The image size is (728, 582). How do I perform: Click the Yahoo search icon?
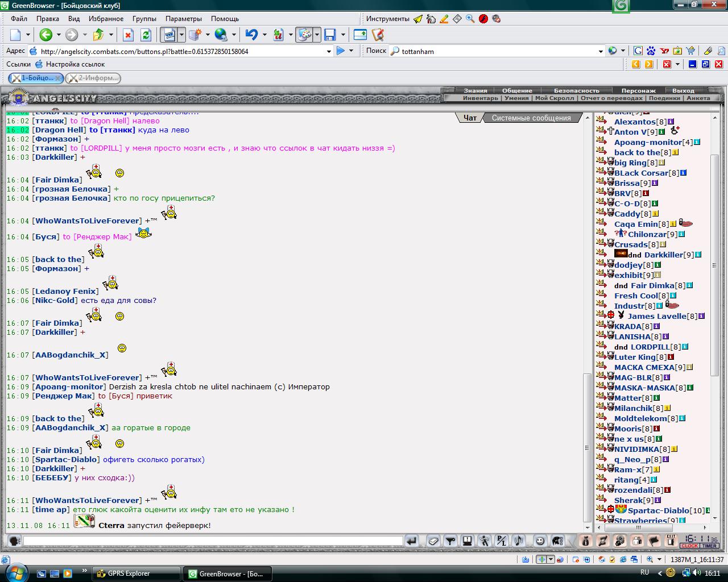(x=664, y=51)
